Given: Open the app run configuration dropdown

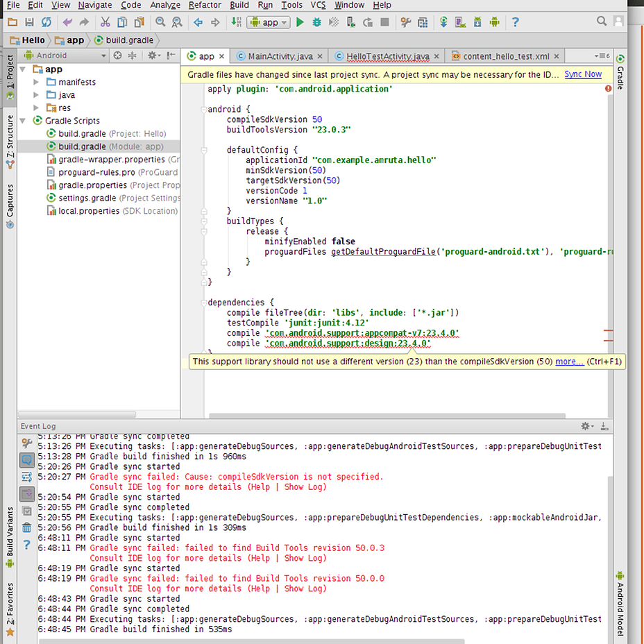Looking at the screenshot, I should pos(269,22).
